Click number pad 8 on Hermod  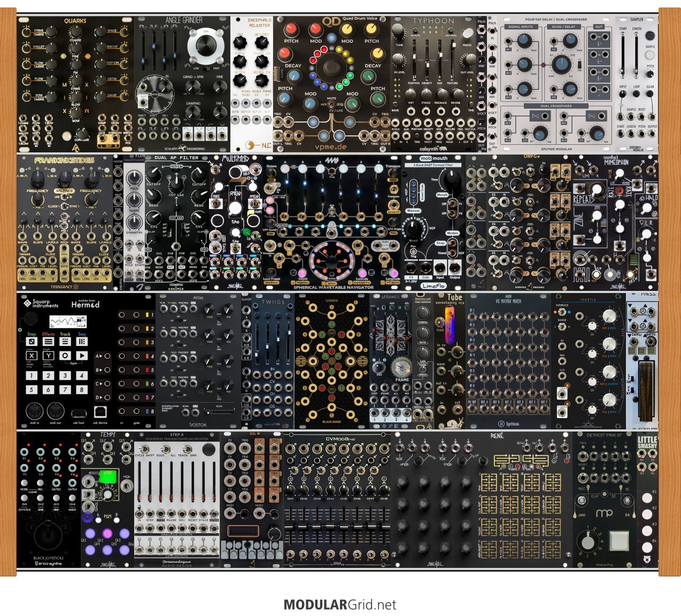(x=82, y=390)
